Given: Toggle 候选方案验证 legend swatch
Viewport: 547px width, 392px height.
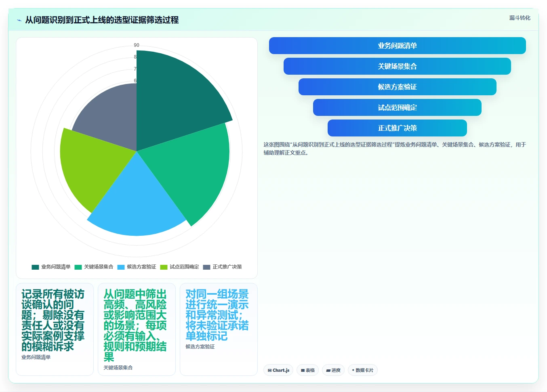Looking at the screenshot, I should click(121, 267).
